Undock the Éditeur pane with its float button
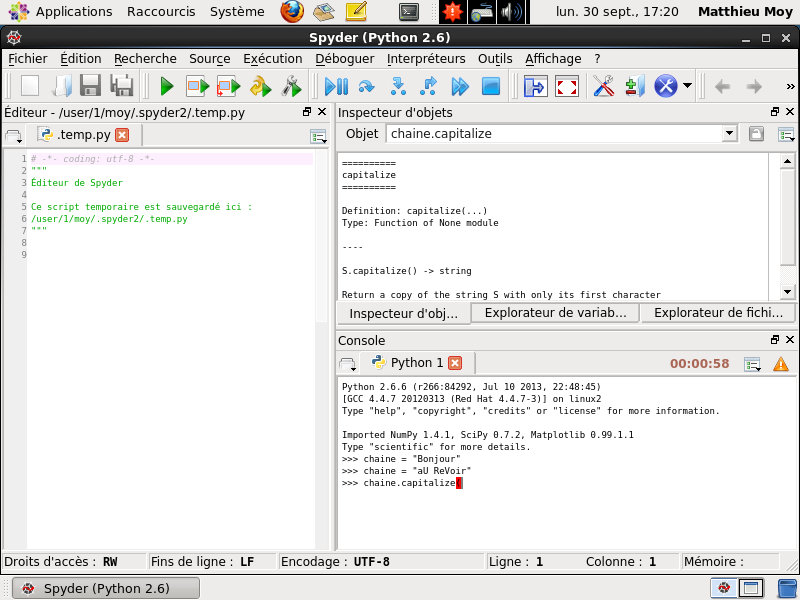Screen dimensions: 800x600 [307, 112]
